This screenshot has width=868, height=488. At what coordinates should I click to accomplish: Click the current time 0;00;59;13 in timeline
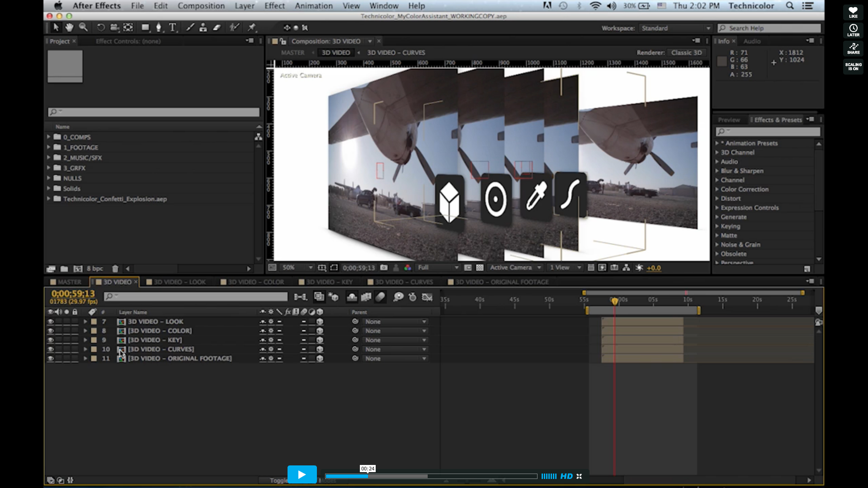(x=73, y=294)
